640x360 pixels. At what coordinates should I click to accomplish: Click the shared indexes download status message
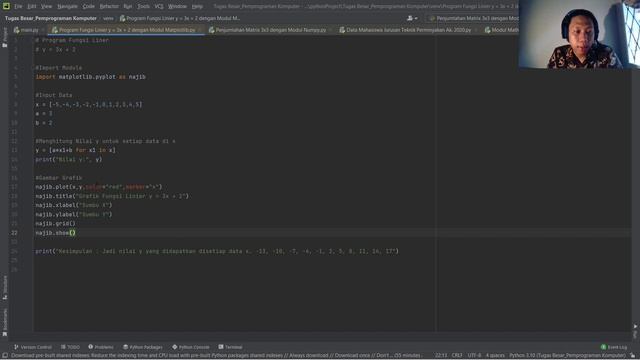[216, 356]
